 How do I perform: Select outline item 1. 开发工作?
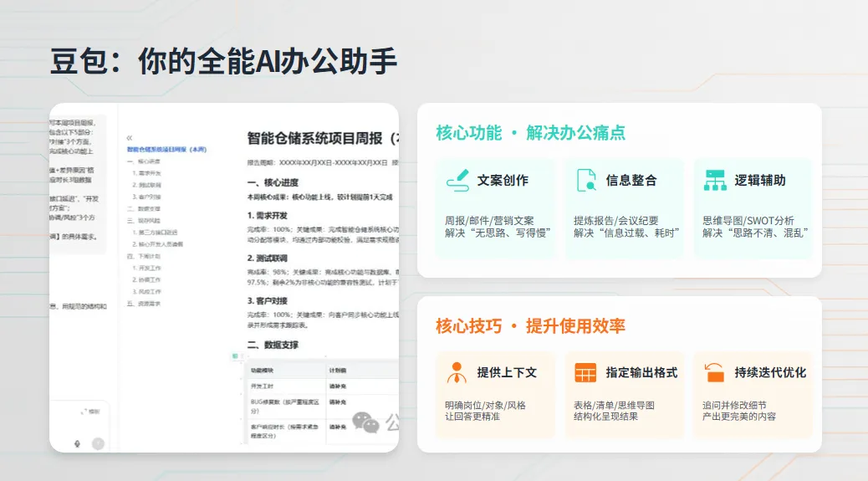pos(146,268)
